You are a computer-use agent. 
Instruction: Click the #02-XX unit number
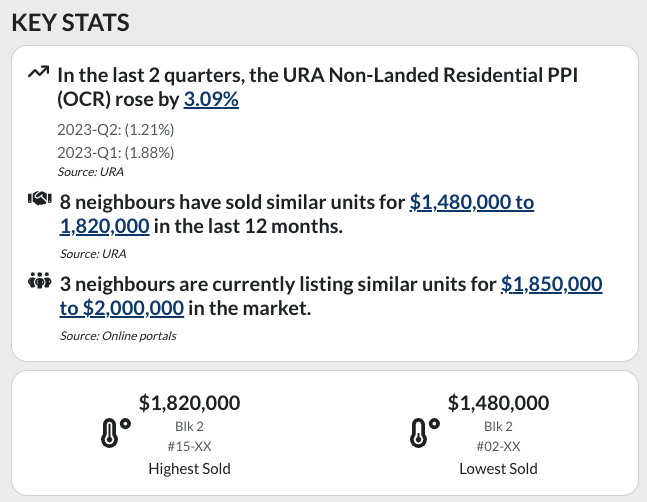[498, 446]
